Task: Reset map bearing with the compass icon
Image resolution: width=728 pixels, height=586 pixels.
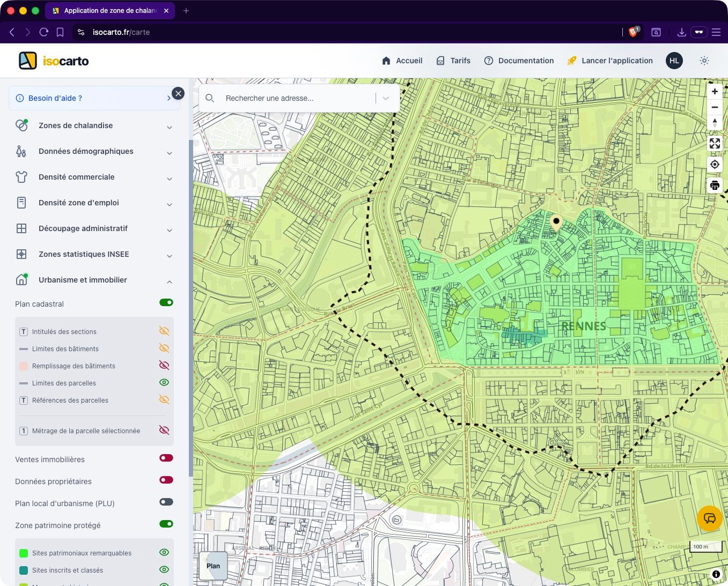Action: point(715,123)
